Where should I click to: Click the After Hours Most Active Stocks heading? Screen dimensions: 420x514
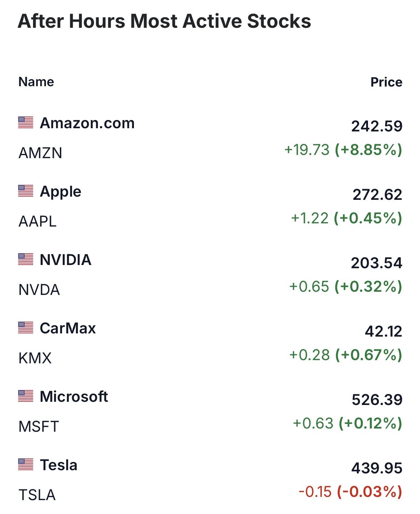coord(164,21)
